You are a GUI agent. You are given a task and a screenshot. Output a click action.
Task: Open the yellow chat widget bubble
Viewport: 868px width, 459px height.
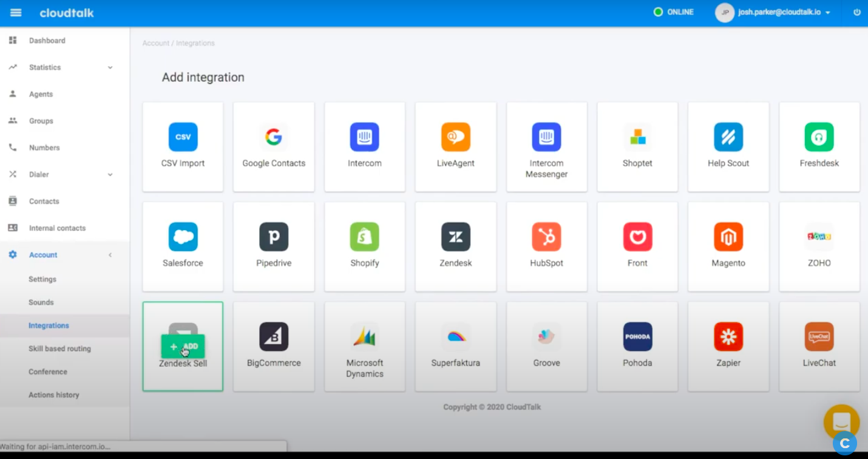tap(841, 421)
